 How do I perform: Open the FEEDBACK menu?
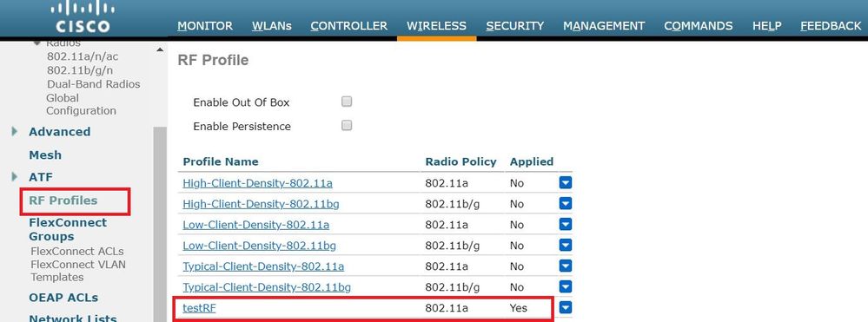coord(831,26)
